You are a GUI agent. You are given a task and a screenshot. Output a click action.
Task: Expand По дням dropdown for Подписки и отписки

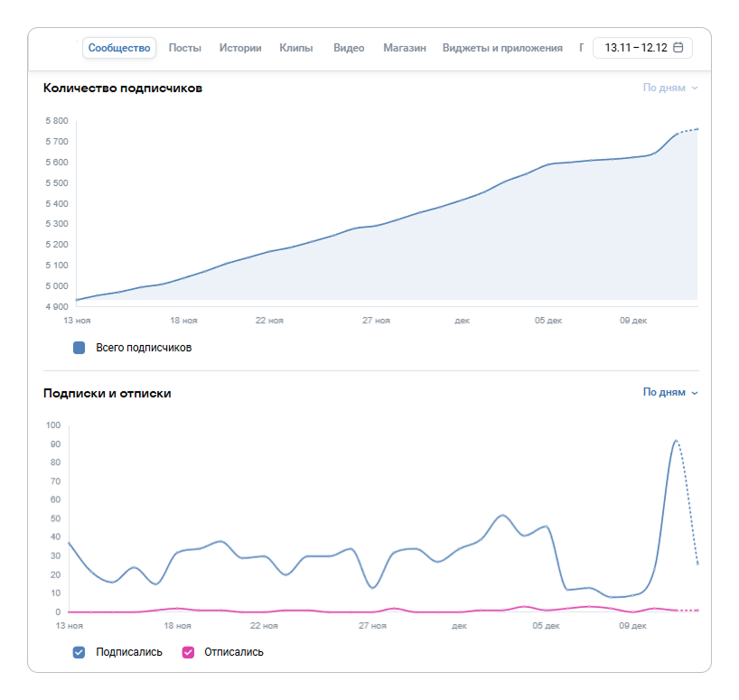670,393
